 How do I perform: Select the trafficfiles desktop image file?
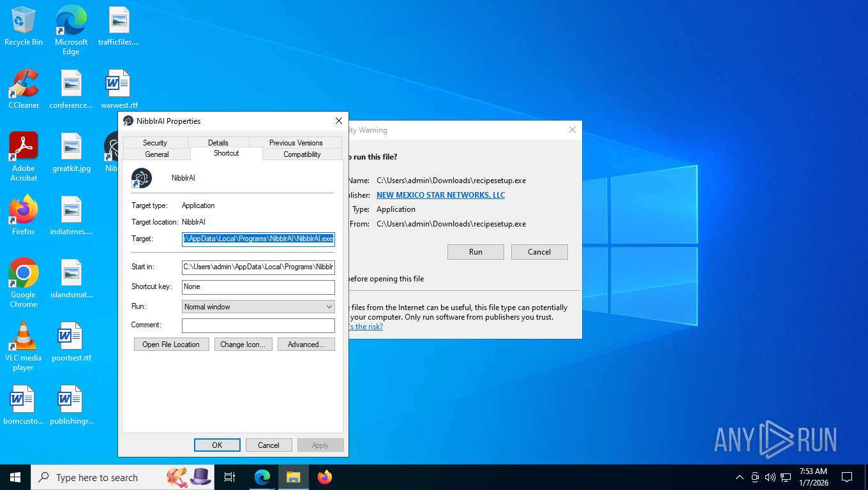coord(119,27)
